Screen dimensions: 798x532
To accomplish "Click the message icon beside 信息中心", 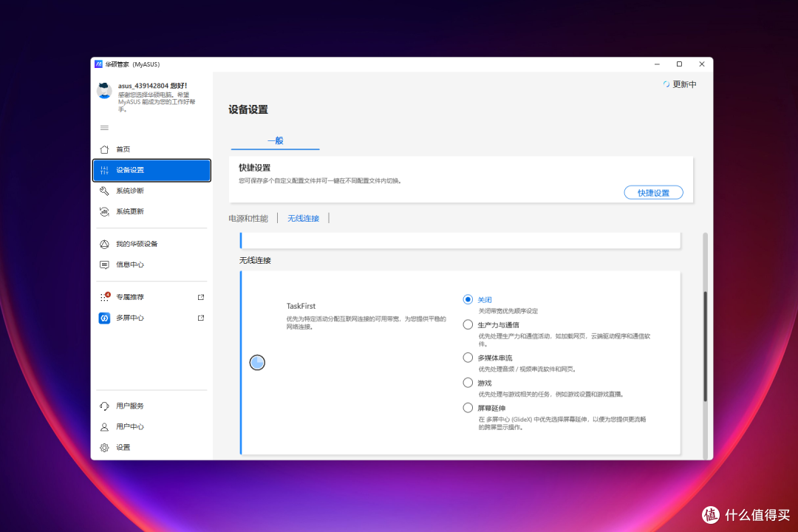I will click(x=104, y=265).
